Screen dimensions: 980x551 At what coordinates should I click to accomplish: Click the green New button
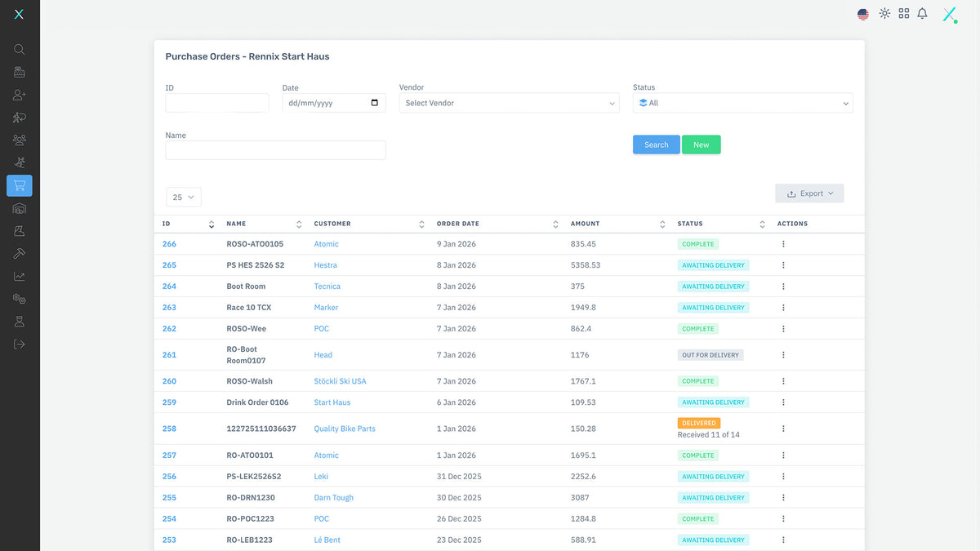tap(701, 144)
